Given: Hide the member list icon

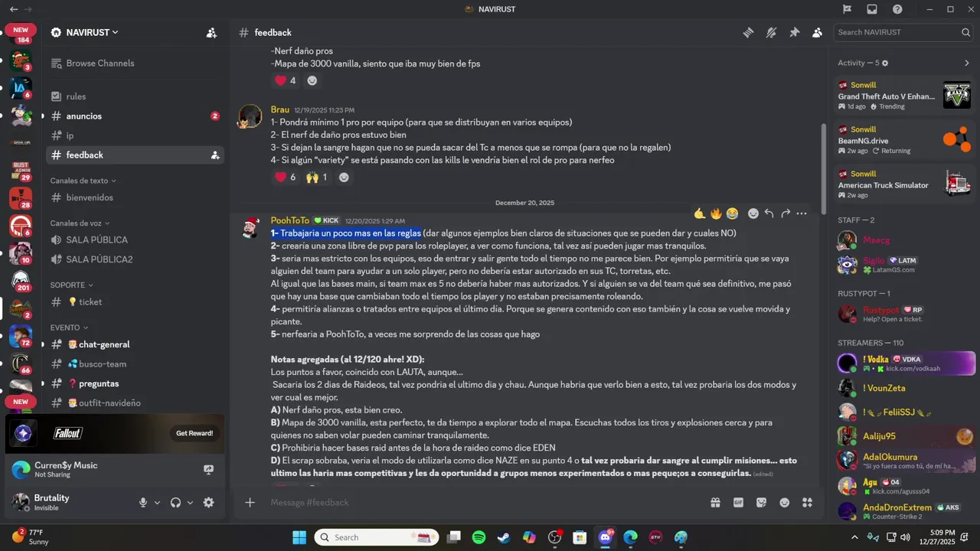Looking at the screenshot, I should pos(817,32).
